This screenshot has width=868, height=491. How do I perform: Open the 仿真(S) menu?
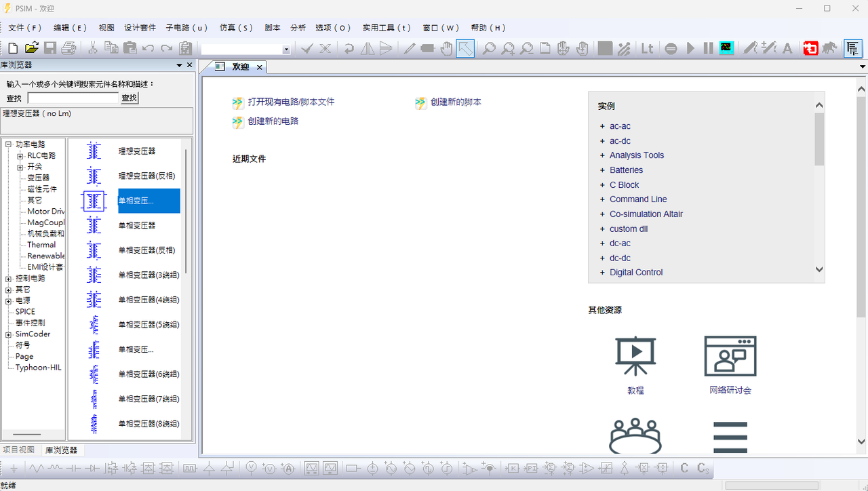236,28
